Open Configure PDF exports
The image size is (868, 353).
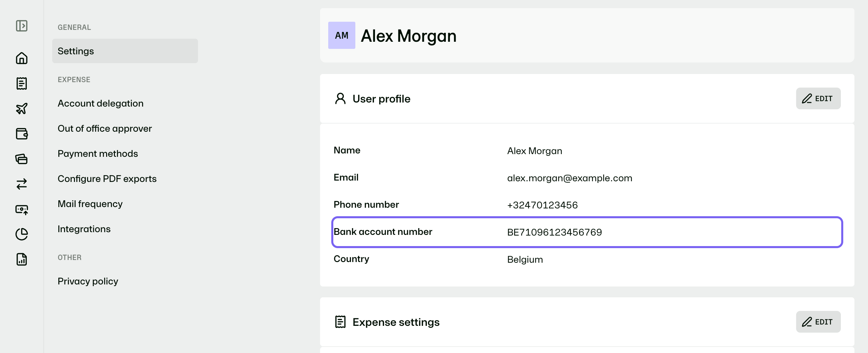coord(107,179)
